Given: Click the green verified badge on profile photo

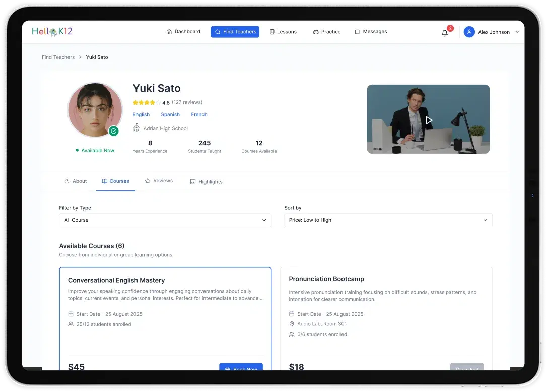Looking at the screenshot, I should 114,131.
